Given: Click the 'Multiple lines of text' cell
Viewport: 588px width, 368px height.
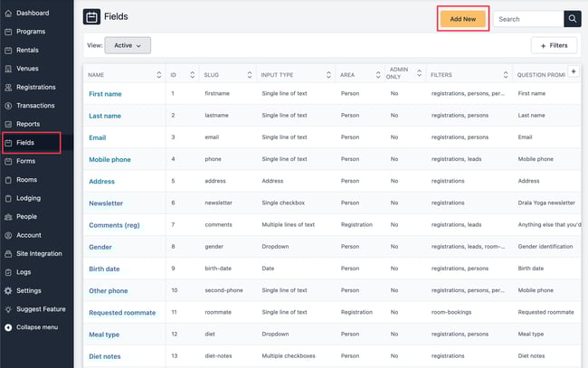Looking at the screenshot, I should (x=288, y=225).
